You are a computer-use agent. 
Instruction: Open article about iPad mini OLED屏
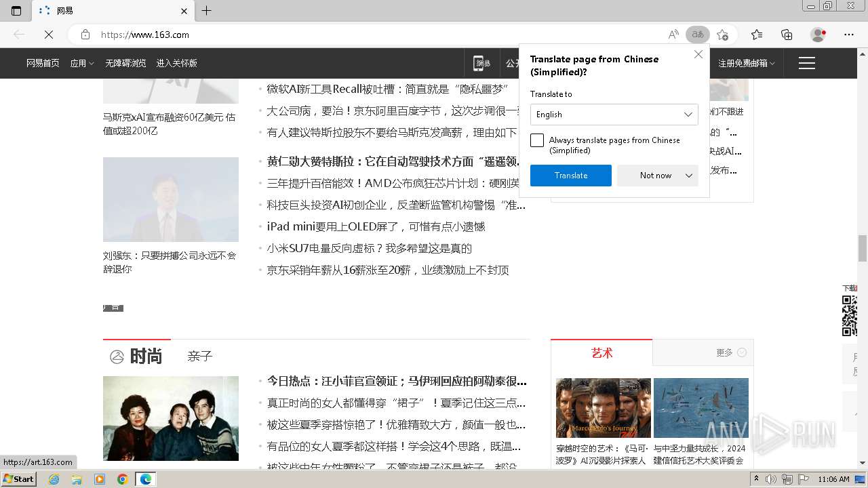[x=376, y=226]
